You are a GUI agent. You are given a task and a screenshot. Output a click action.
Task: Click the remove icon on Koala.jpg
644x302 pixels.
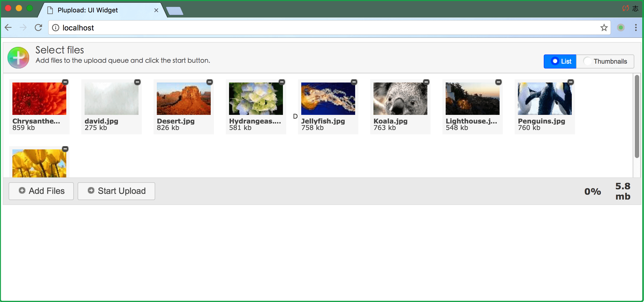tap(426, 82)
